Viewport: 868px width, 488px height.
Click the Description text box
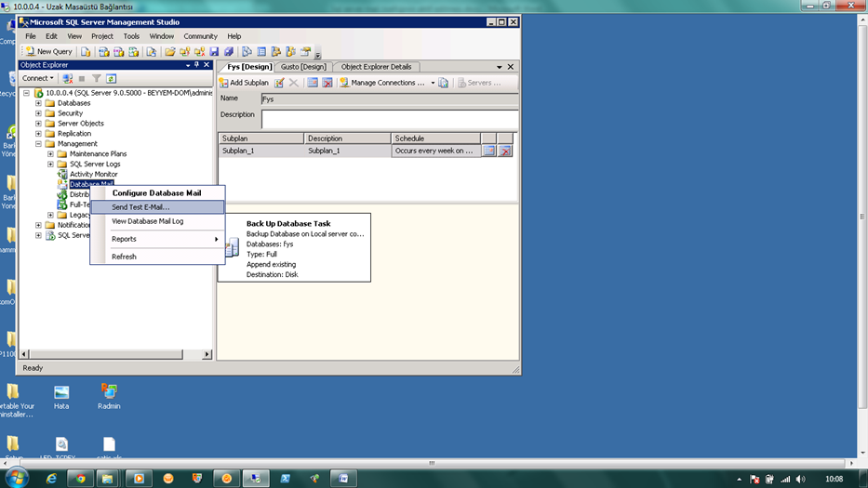[x=390, y=119]
